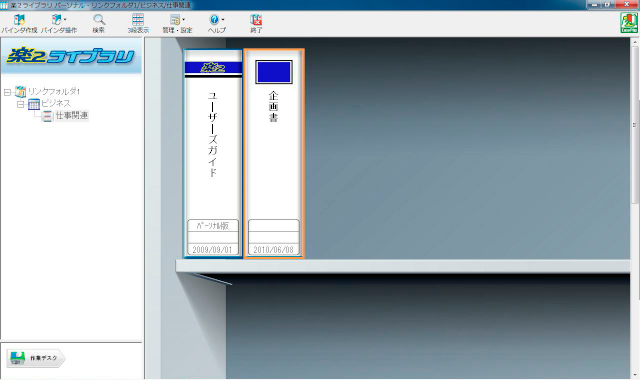Image resolution: width=640 pixels, height=380 pixels.
Task: Open the ヘルプ dropdown arrow
Action: coord(223,19)
